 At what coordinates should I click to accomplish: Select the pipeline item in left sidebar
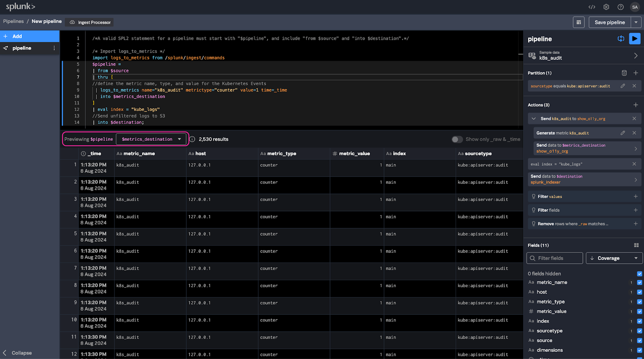click(22, 48)
